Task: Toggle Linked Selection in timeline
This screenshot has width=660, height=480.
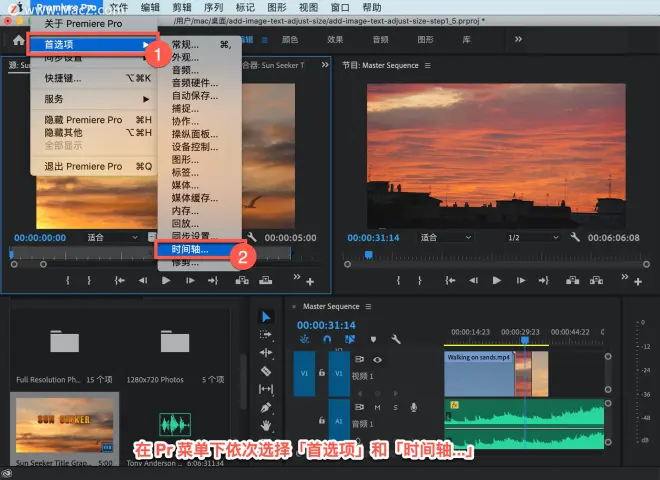Action: click(x=350, y=339)
